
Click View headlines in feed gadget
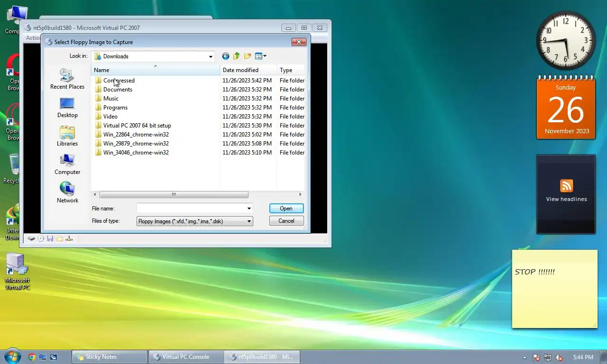pos(566,199)
